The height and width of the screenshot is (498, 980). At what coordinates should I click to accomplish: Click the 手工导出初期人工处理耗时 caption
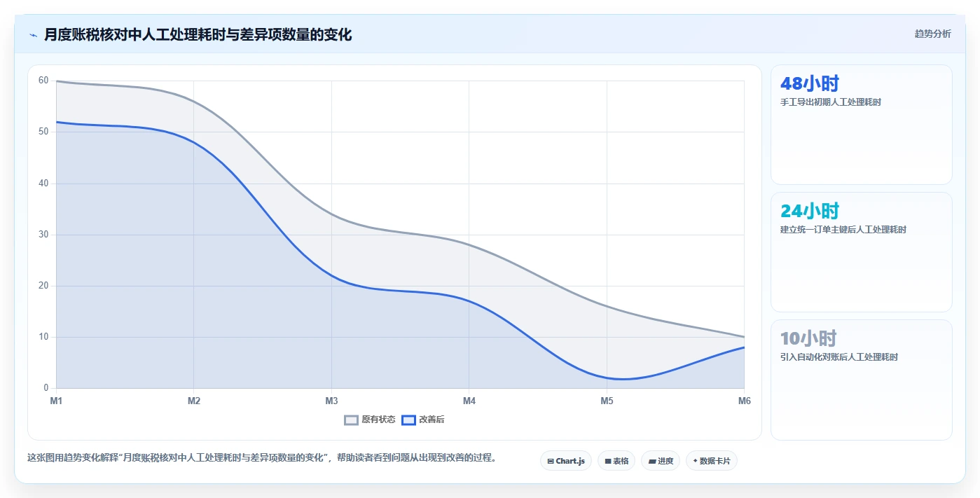[x=831, y=102]
